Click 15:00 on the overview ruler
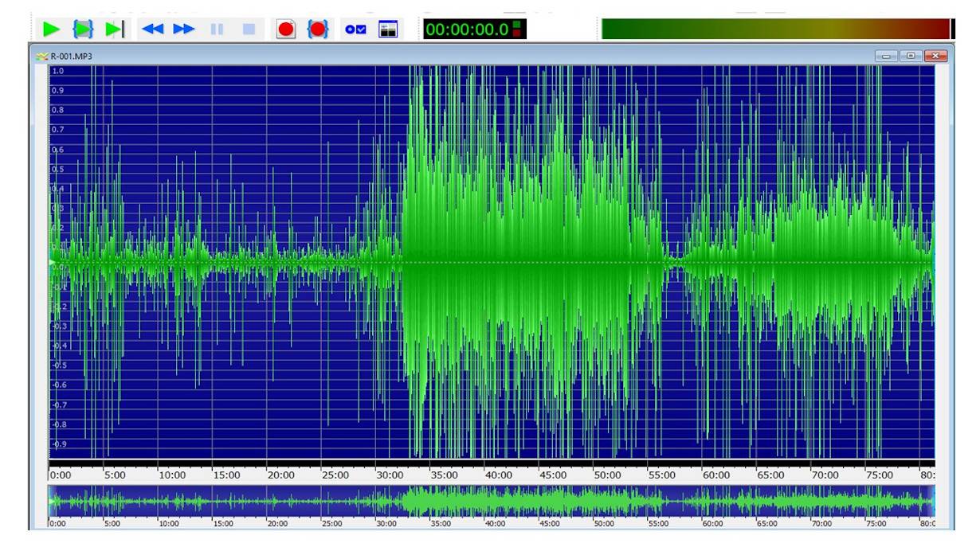 click(223, 524)
